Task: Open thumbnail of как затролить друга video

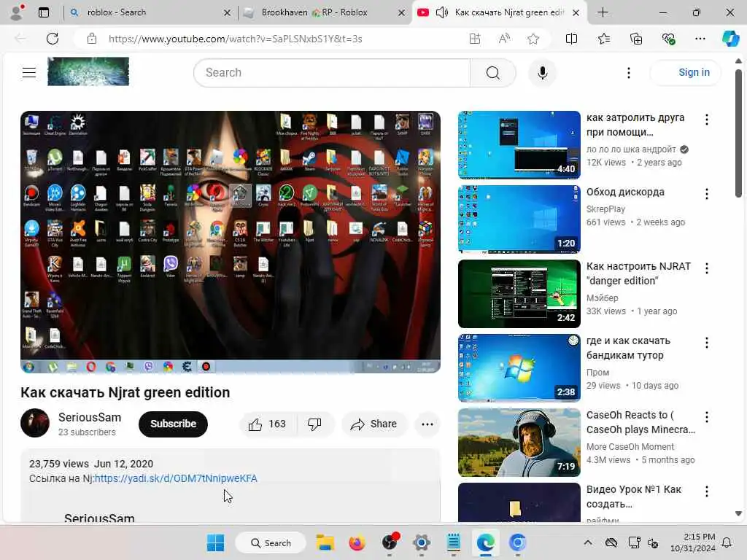Action: [519, 145]
